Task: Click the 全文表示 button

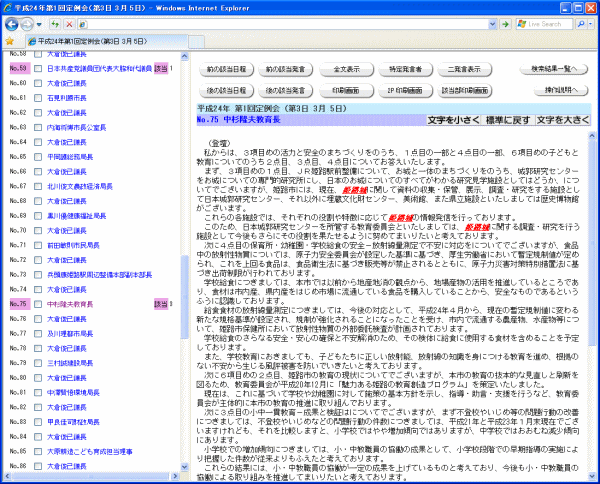Action: [346, 69]
